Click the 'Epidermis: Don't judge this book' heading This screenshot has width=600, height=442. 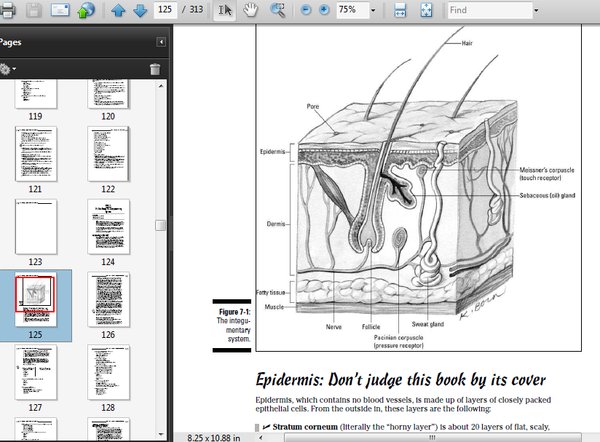pyautogui.click(x=400, y=380)
